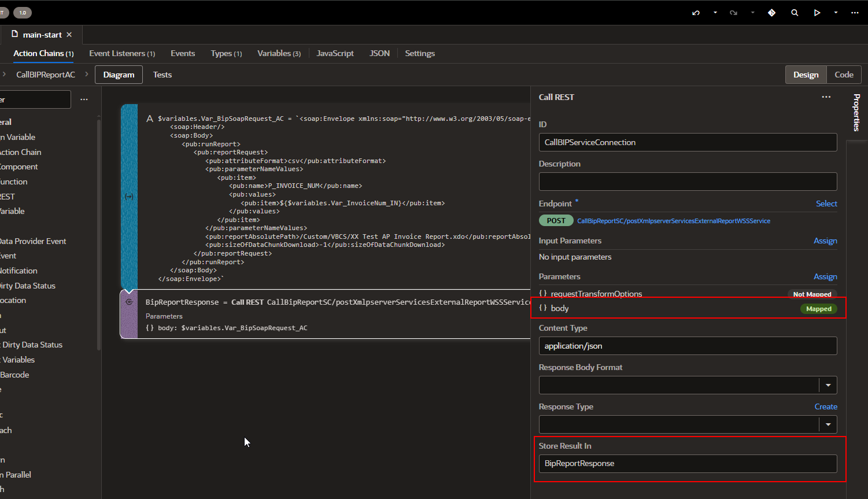Close the main-start tab
This screenshot has height=499, width=868.
pyautogui.click(x=69, y=35)
